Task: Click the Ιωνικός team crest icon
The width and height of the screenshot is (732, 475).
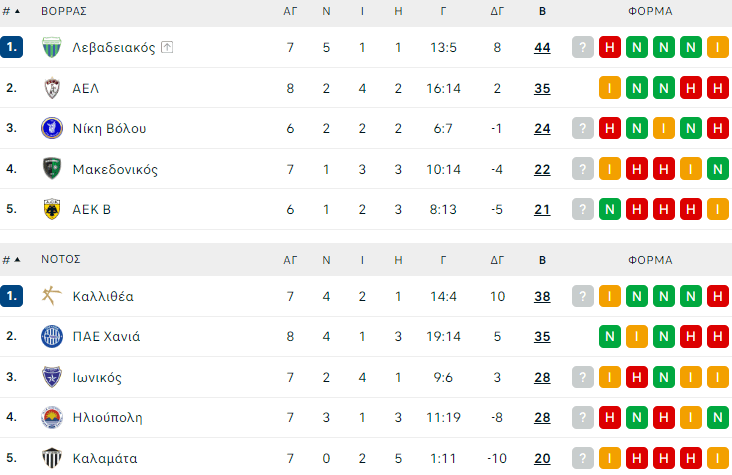Action: click(x=52, y=377)
